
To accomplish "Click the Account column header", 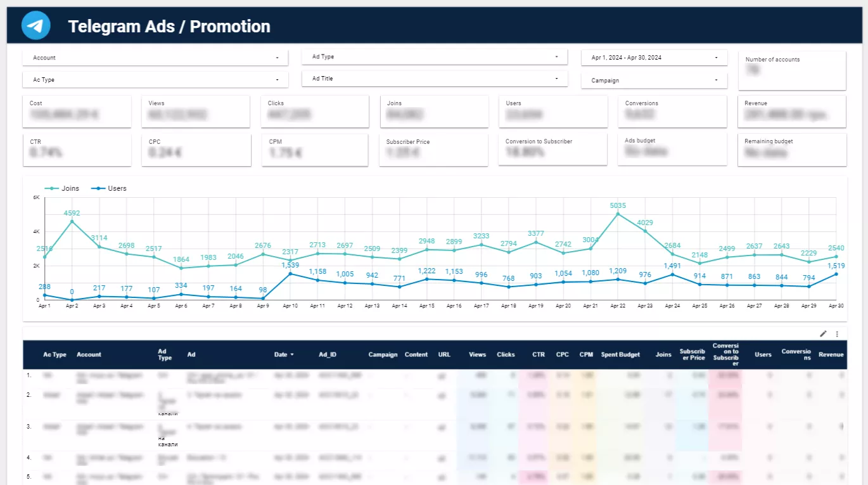I will tap(89, 354).
